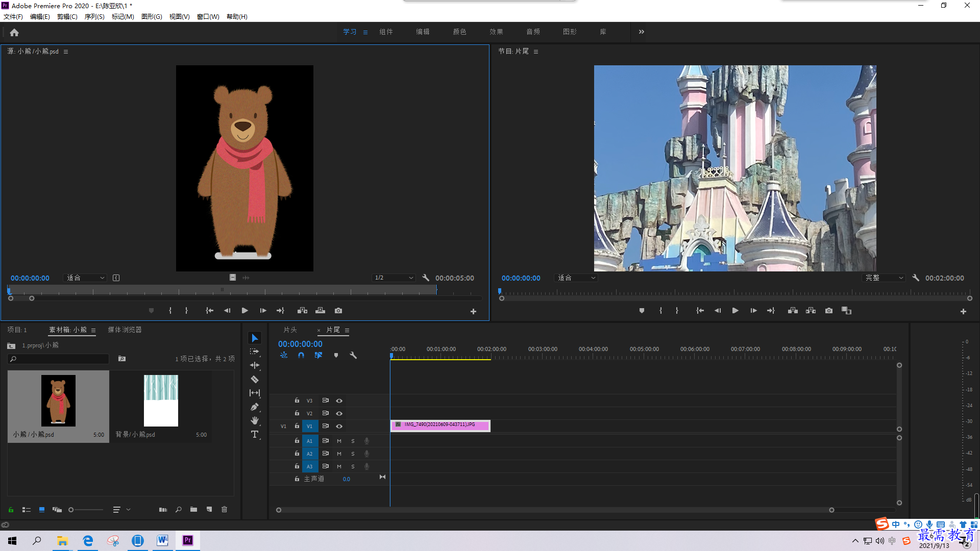Select the Type tool
The width and height of the screenshot is (980, 551).
pos(255,434)
